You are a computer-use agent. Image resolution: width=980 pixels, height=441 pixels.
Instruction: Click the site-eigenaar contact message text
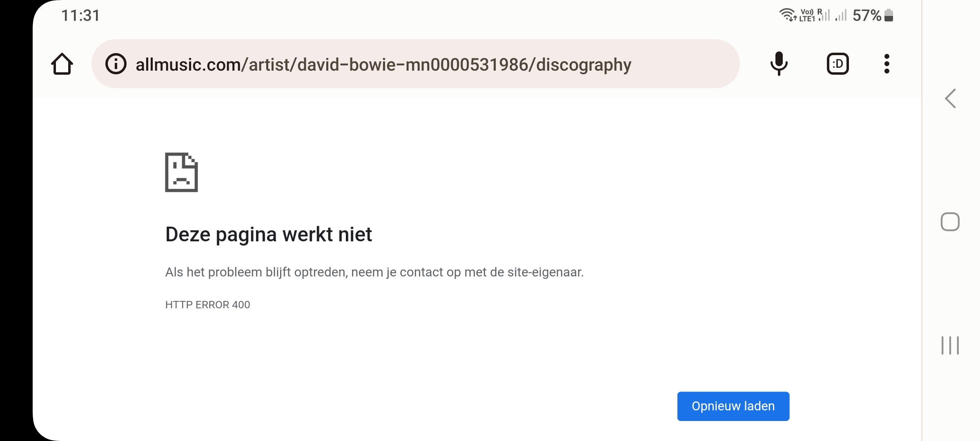374,272
